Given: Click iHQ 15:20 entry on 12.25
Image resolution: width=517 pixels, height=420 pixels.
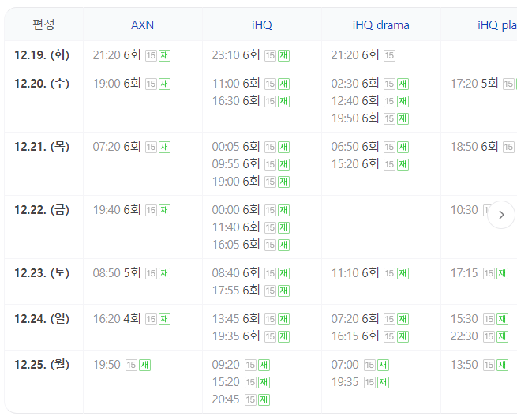Looking at the screenshot, I should coord(241,382).
